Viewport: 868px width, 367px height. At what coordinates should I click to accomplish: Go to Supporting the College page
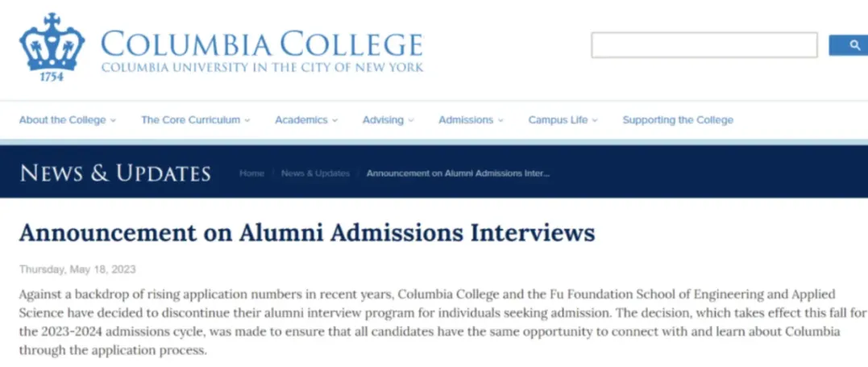tap(678, 119)
